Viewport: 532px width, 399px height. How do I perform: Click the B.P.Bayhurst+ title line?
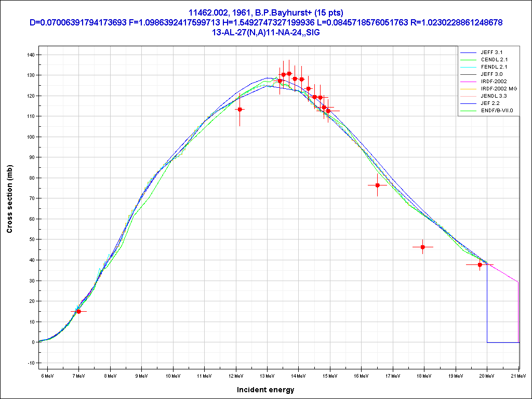pos(266,12)
